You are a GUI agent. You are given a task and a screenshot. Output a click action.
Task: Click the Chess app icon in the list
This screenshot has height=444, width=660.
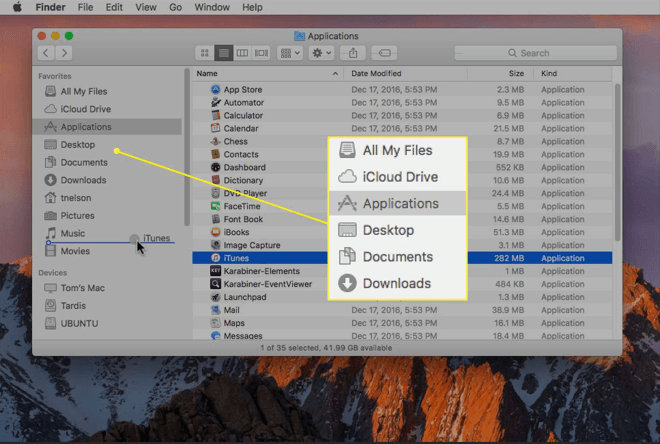(x=215, y=142)
